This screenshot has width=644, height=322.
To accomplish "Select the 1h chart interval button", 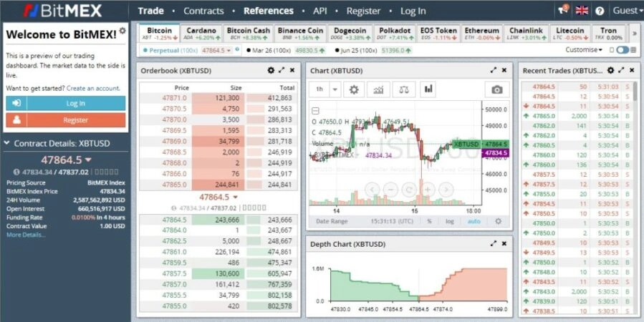I will pyautogui.click(x=319, y=89).
